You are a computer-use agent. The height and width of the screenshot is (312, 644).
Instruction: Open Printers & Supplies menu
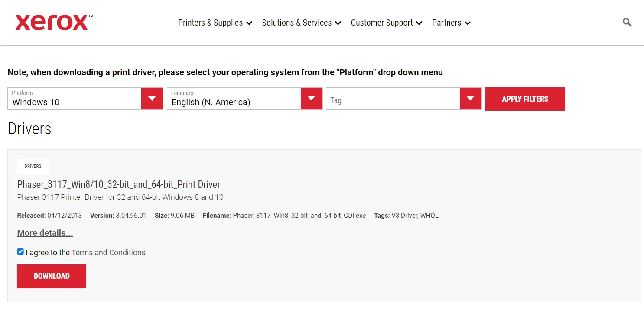[x=215, y=23]
